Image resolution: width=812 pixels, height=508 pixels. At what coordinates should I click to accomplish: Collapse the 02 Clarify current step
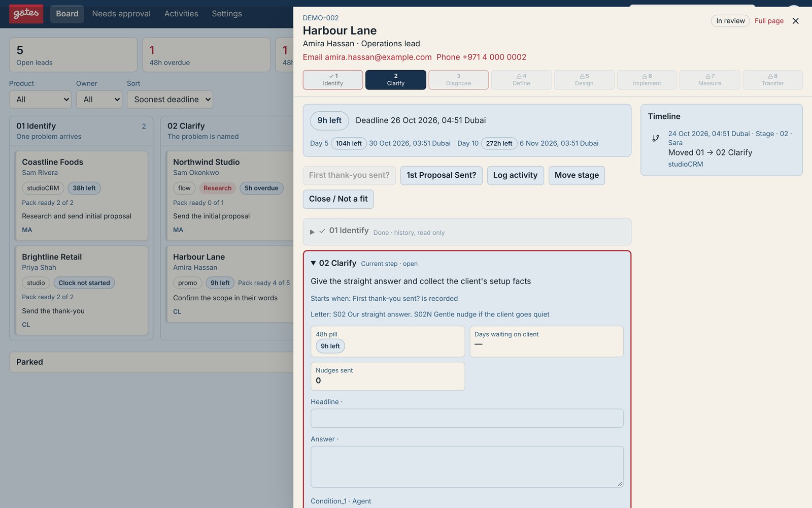click(x=313, y=263)
